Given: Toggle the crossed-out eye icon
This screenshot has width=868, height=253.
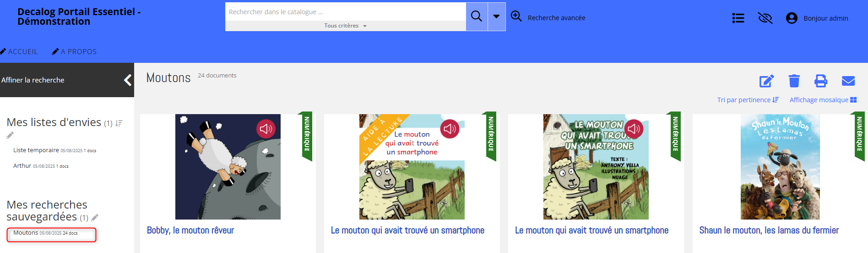Looking at the screenshot, I should click(765, 18).
